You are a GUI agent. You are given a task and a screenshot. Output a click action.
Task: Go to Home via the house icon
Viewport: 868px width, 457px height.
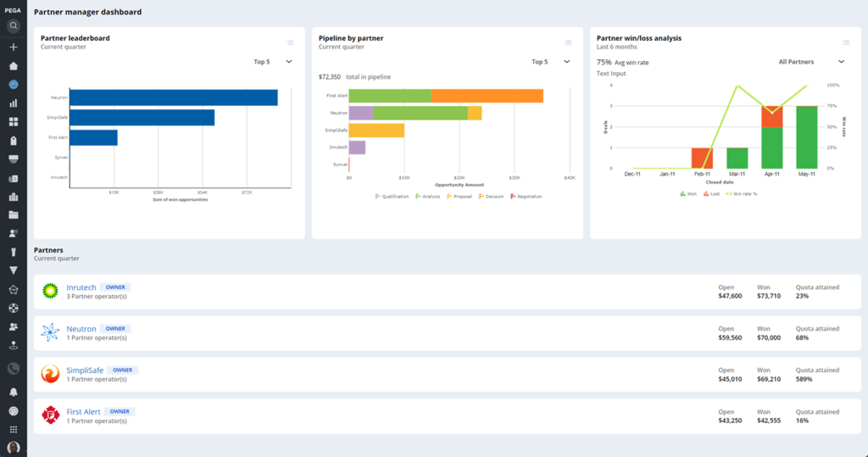(x=14, y=65)
